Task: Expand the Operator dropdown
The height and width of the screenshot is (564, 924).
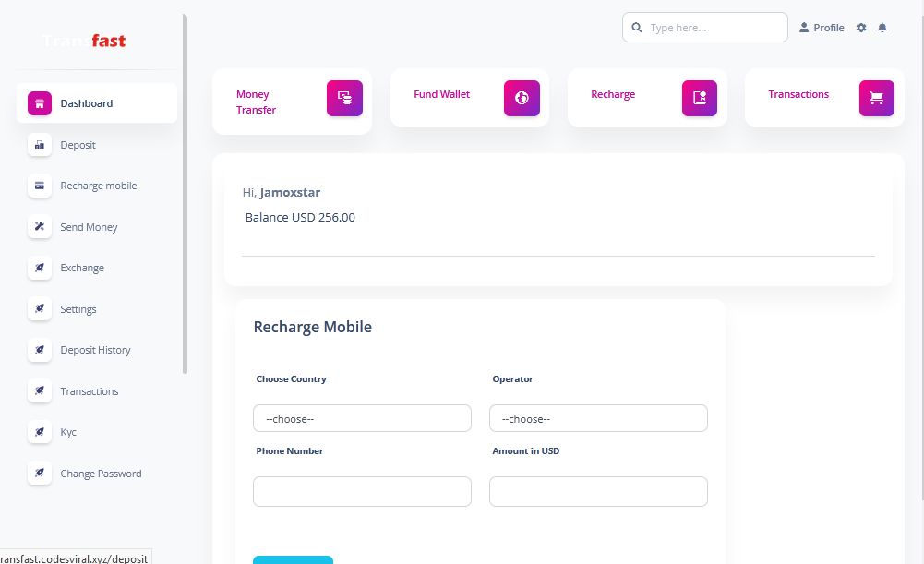Action: tap(598, 418)
